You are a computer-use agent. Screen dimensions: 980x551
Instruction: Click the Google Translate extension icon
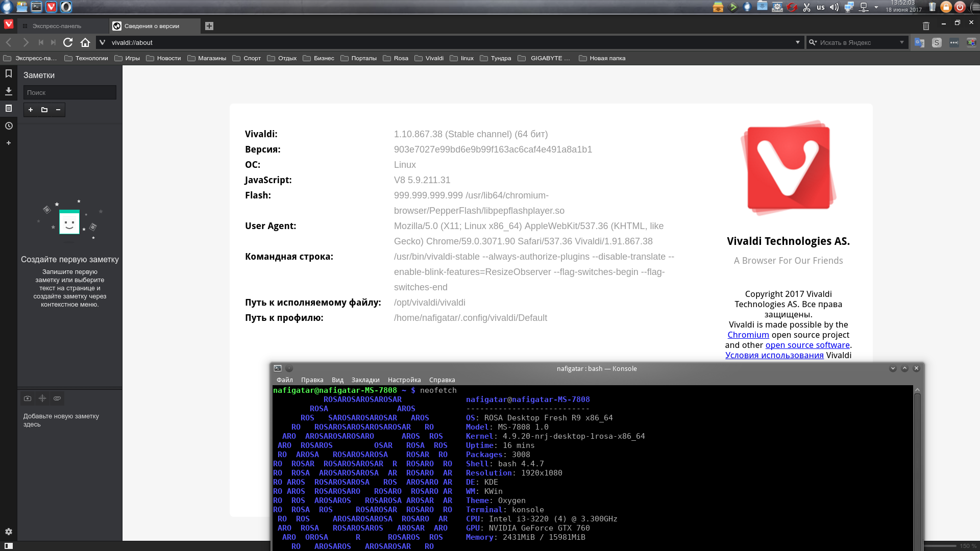pyautogui.click(x=919, y=42)
